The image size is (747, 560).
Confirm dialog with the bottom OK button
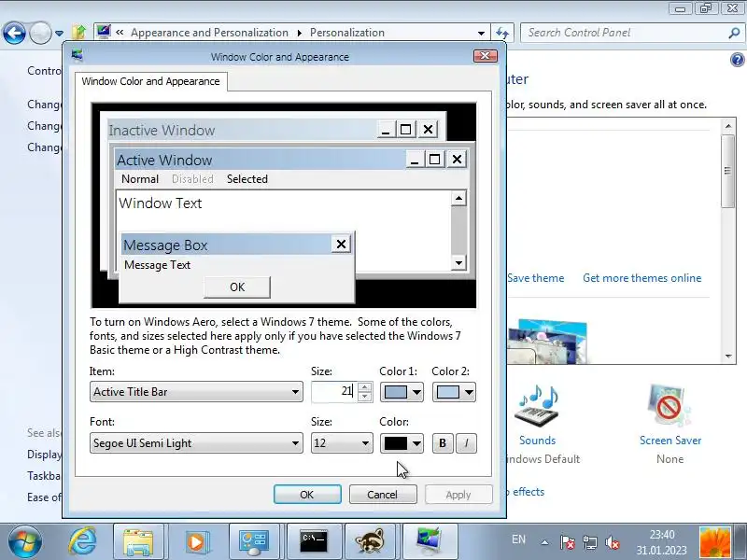307,495
